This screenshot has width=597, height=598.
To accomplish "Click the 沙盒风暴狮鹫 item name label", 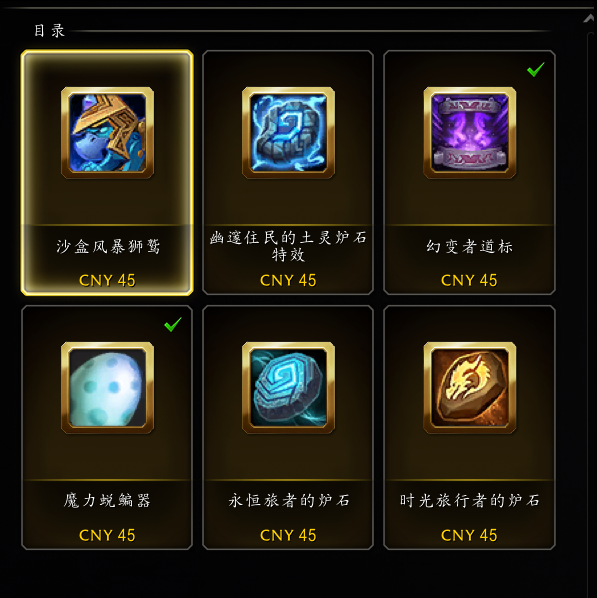I will [x=108, y=247].
